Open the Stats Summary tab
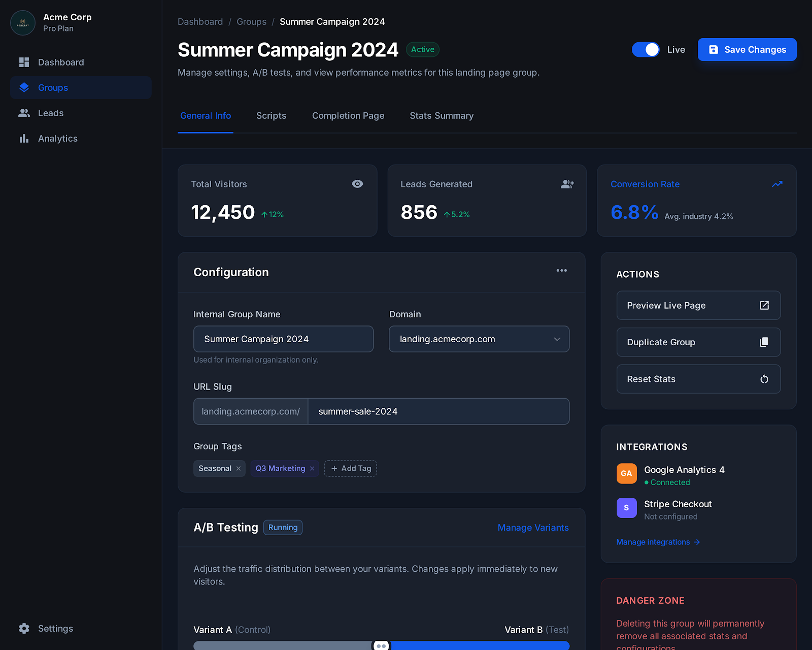This screenshot has height=650, width=812. pyautogui.click(x=442, y=116)
